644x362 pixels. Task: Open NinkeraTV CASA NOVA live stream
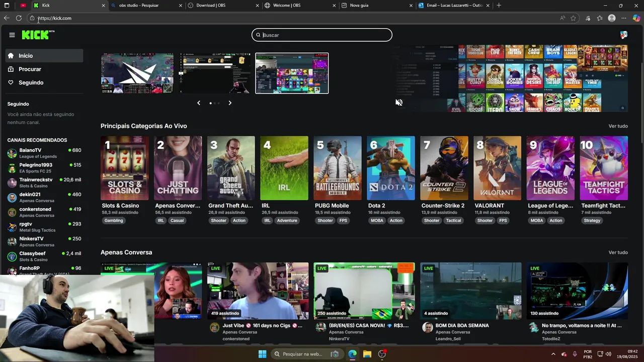coord(364,291)
